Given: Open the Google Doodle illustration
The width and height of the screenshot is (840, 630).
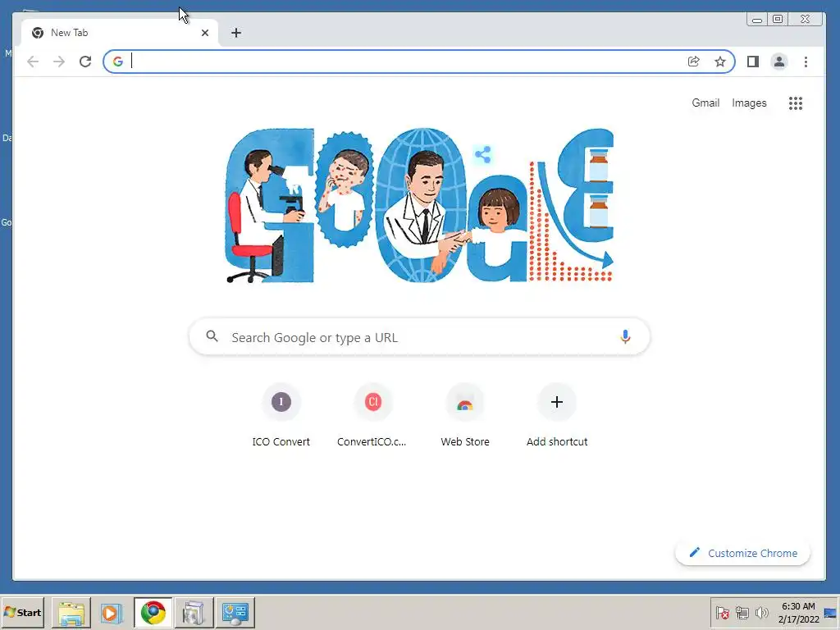Looking at the screenshot, I should pyautogui.click(x=419, y=205).
